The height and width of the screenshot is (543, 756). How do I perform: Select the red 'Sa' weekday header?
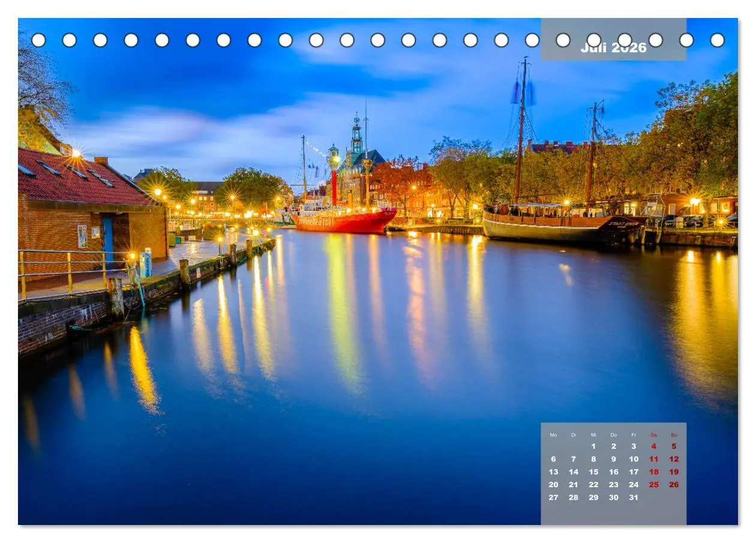[x=654, y=435]
